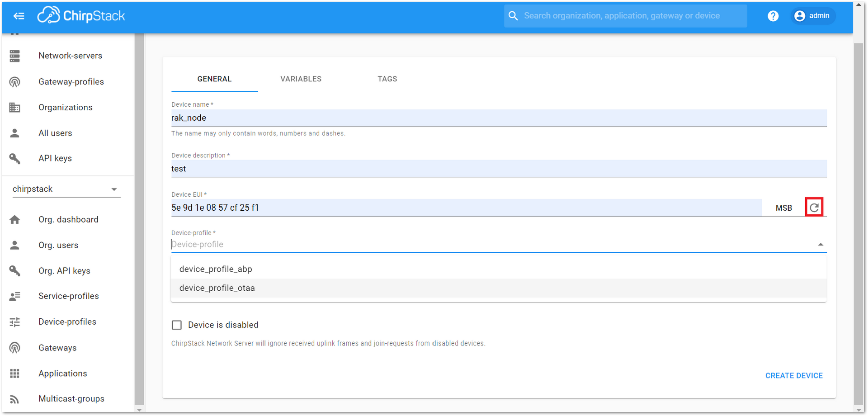
Task: Click the ChirpStack logo
Action: tap(81, 15)
